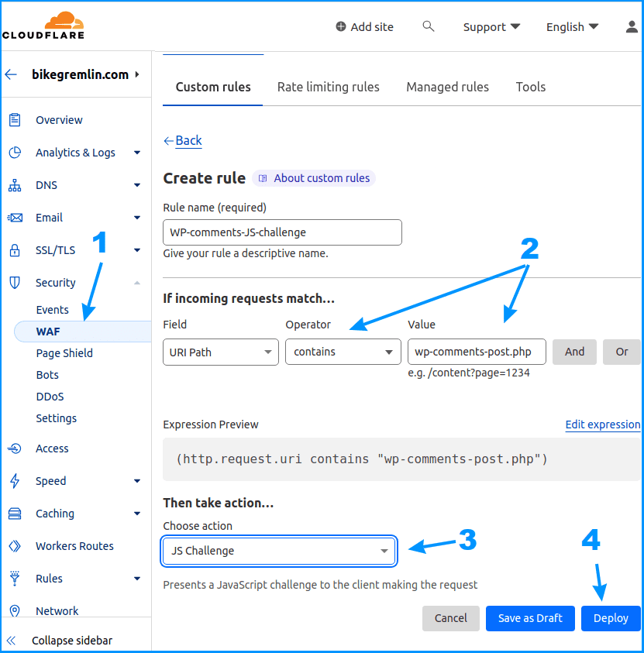Click the Network location pin icon
This screenshot has height=653, width=644.
(15, 611)
